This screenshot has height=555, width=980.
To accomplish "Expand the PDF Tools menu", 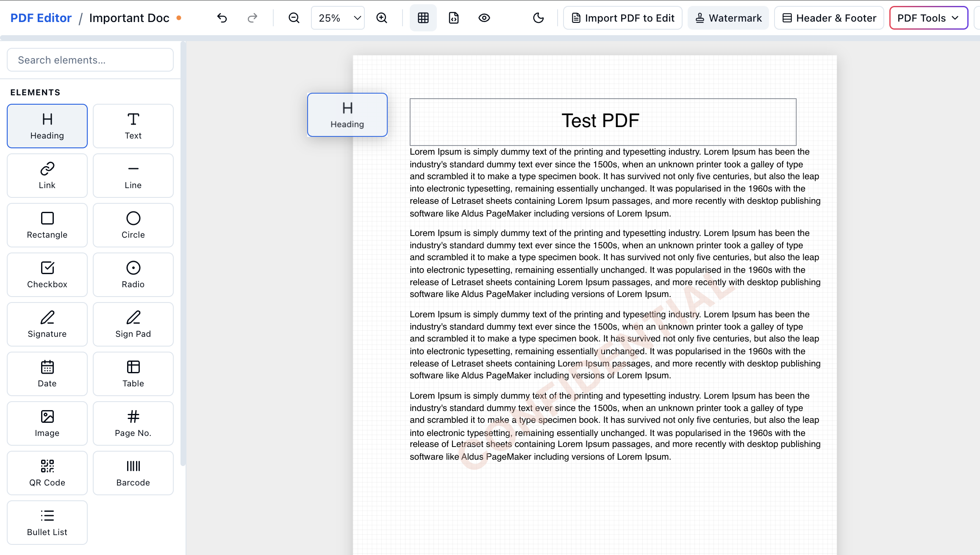I will pos(928,17).
